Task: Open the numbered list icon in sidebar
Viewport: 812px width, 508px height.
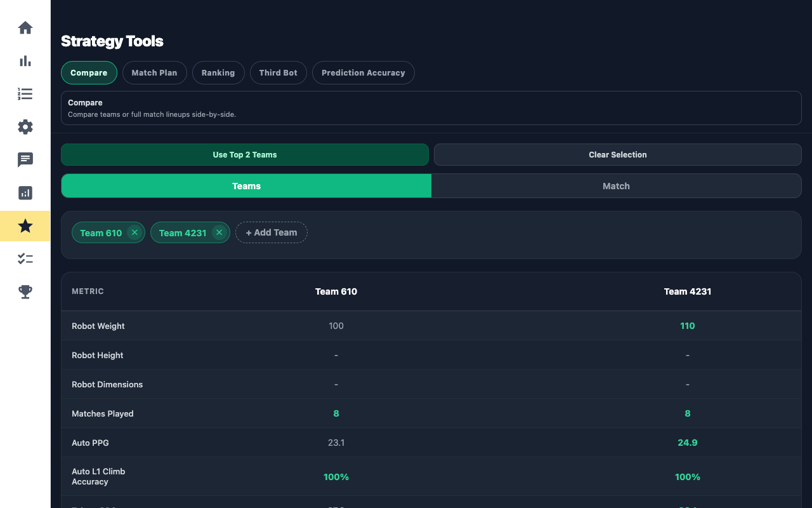Action: pyautogui.click(x=25, y=94)
